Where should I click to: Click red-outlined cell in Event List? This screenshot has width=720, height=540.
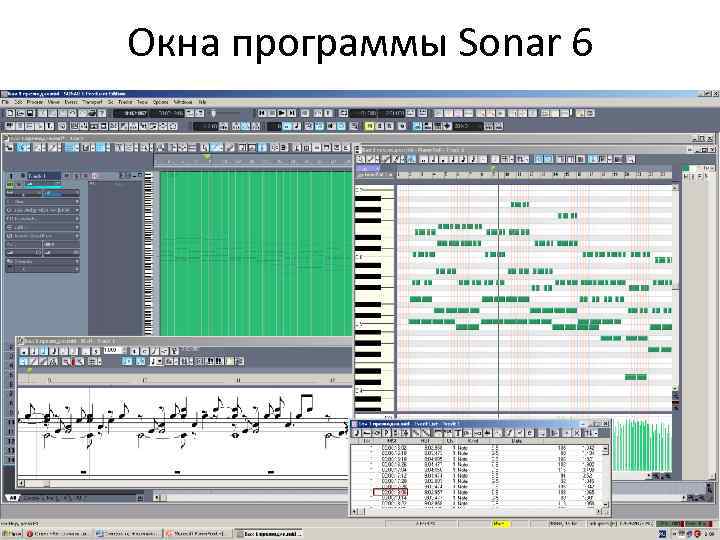pos(390,492)
